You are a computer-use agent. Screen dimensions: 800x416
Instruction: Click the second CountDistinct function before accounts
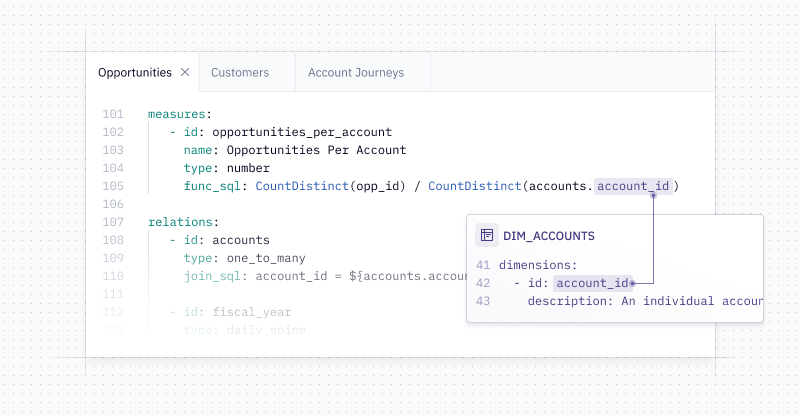pyautogui.click(x=474, y=186)
